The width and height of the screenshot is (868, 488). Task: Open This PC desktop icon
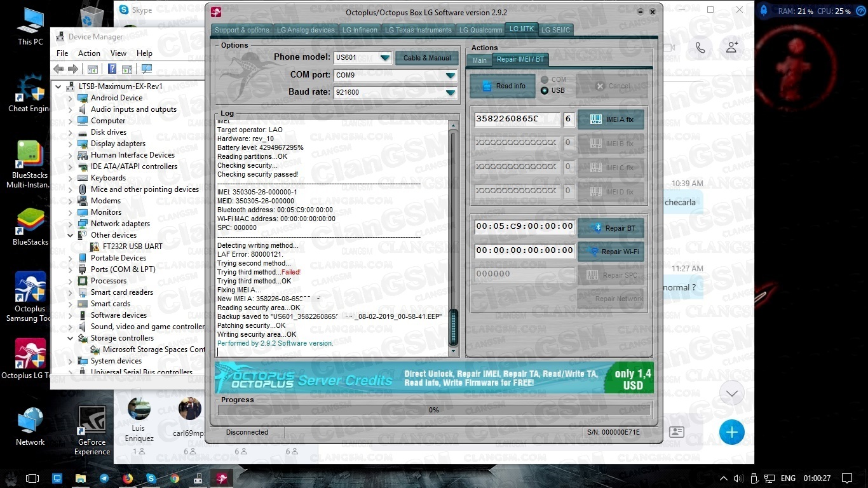(x=30, y=27)
